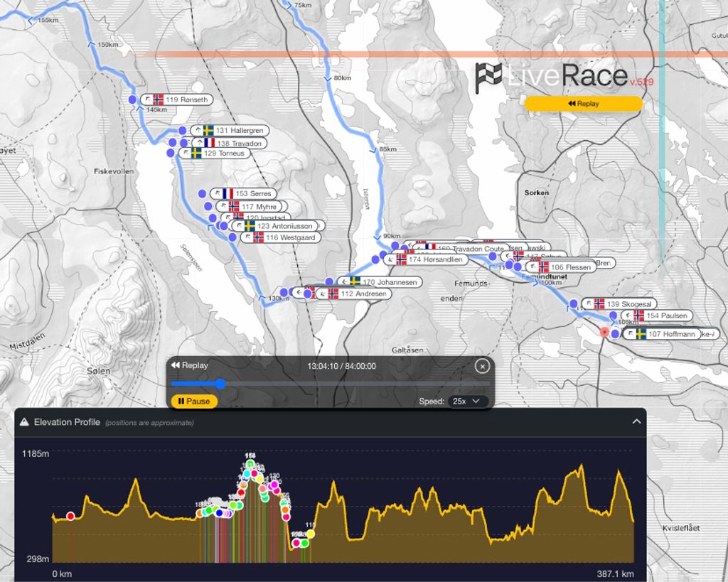Click the blue dot beside 119 Rønseth
The height and width of the screenshot is (582, 728).
pos(133,100)
